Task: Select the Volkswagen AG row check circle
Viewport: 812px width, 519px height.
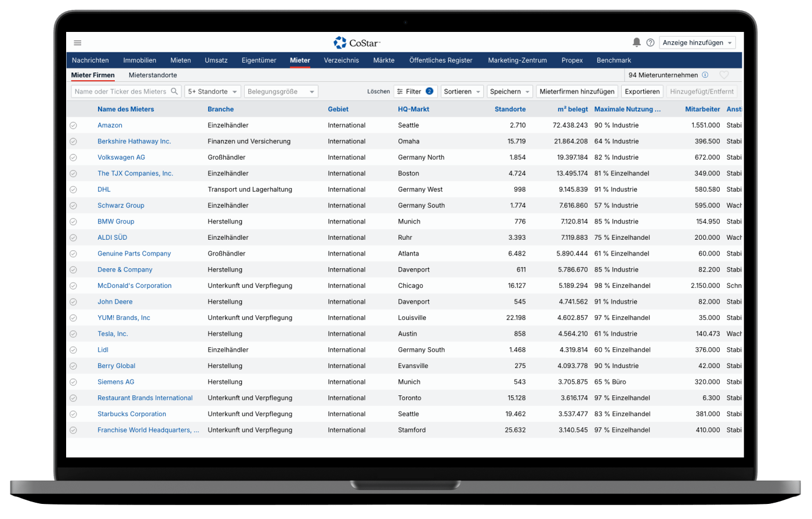Action: pos(73,157)
